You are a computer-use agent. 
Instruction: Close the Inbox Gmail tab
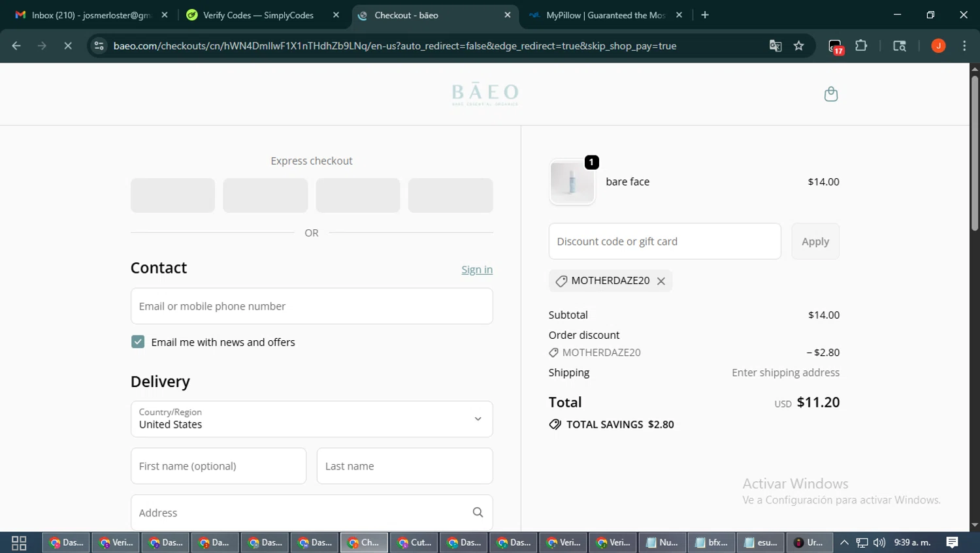(x=165, y=15)
